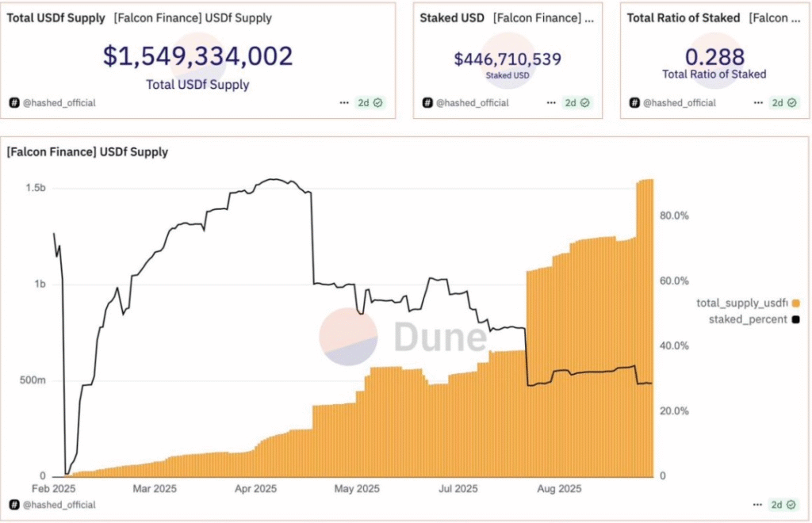
Task: Open the Total USDf Supply card title
Action: pyautogui.click(x=56, y=17)
